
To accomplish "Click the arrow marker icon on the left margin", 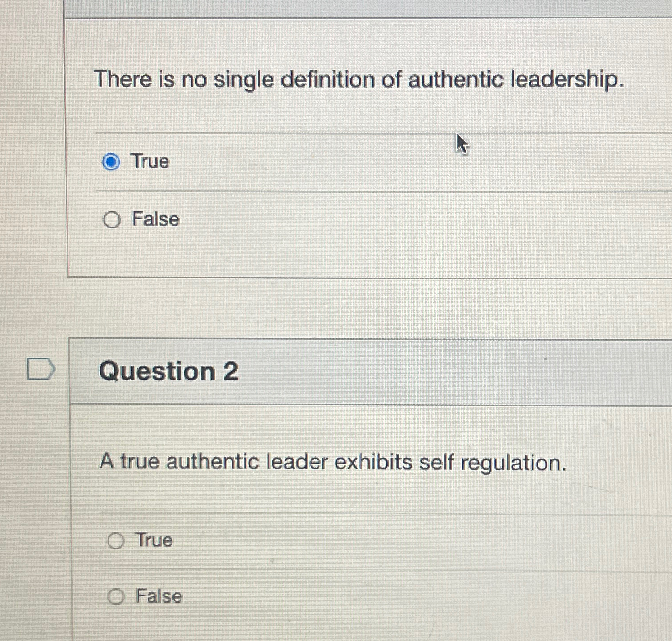I will (42, 368).
